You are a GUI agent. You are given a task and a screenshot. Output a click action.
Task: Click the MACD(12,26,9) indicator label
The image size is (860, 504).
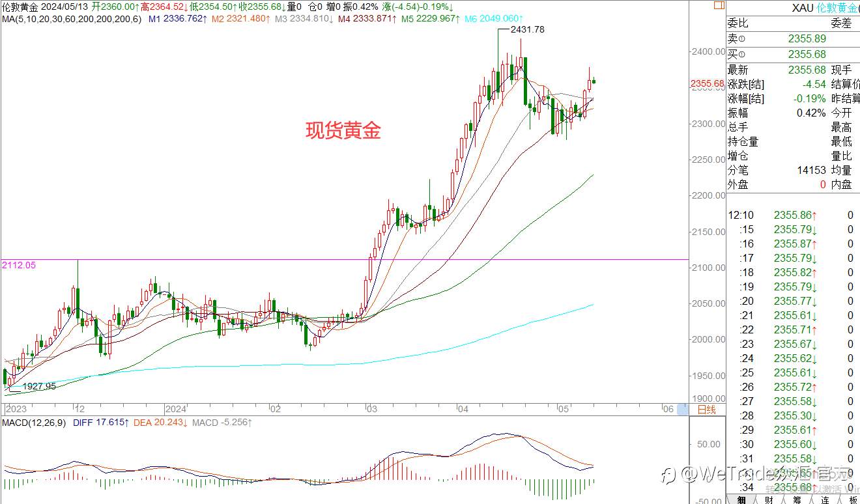point(34,423)
